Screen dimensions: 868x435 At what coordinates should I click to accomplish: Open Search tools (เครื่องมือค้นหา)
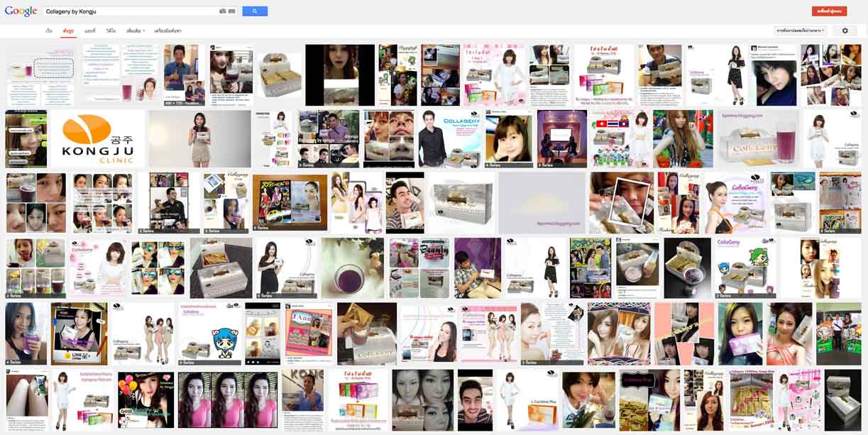[x=167, y=31]
